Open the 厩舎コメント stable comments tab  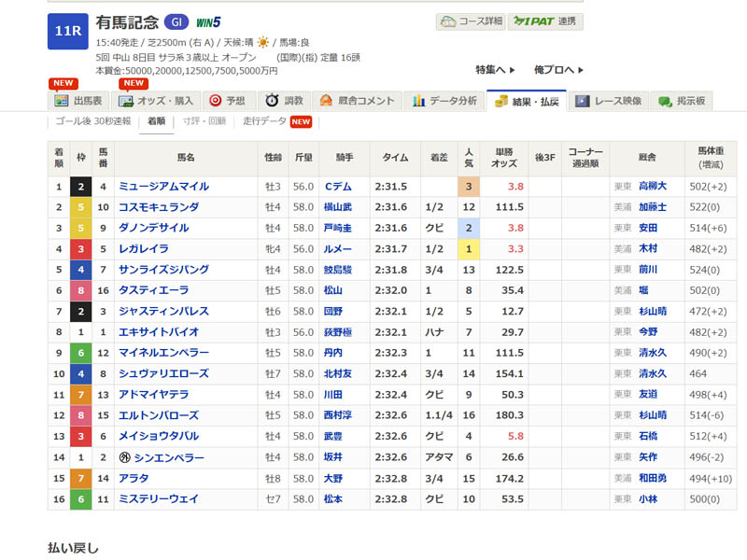click(358, 101)
